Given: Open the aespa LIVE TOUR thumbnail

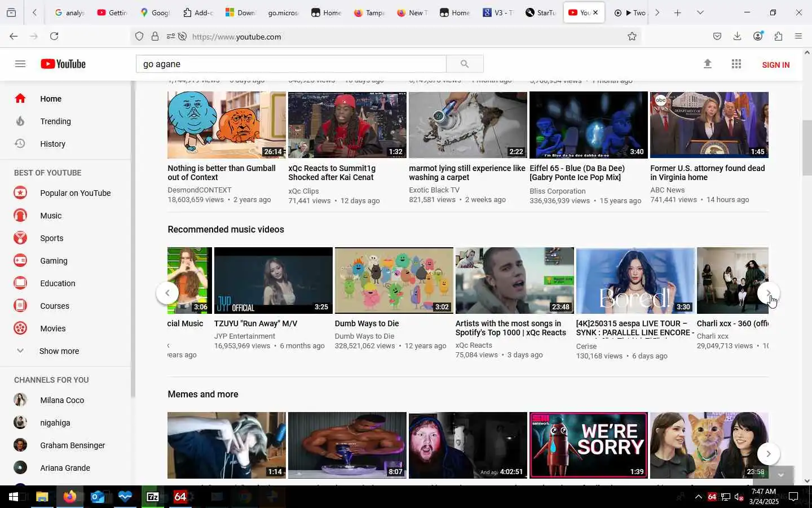Looking at the screenshot, I should pyautogui.click(x=636, y=281).
